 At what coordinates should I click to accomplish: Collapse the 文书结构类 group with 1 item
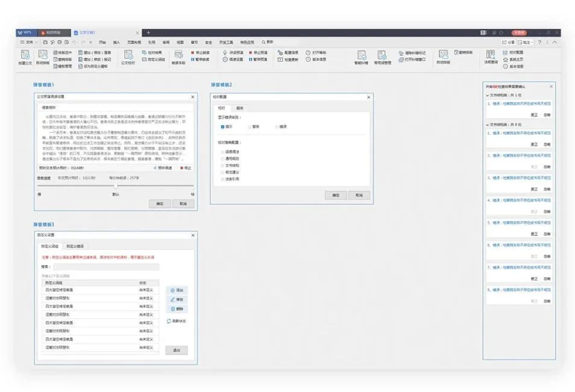coord(488,95)
